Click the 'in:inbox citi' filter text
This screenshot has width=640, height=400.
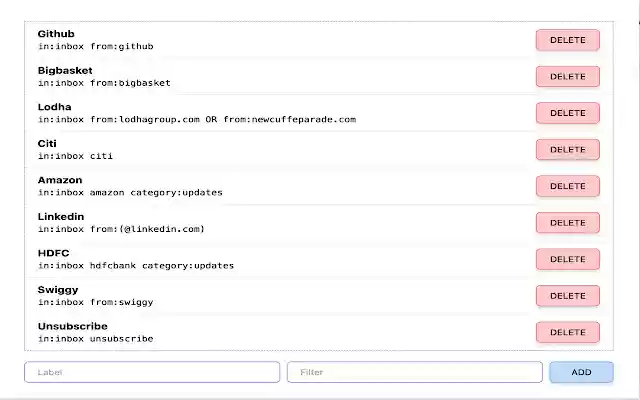tap(75, 156)
